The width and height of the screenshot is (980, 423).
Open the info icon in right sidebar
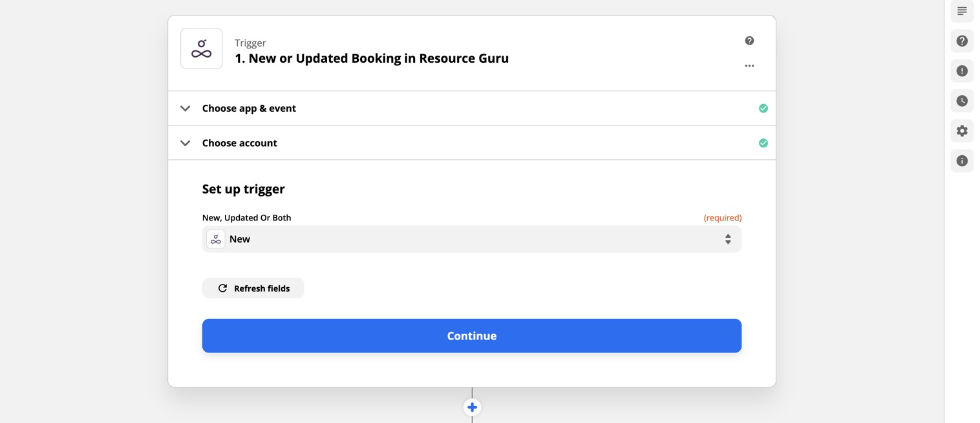point(962,160)
